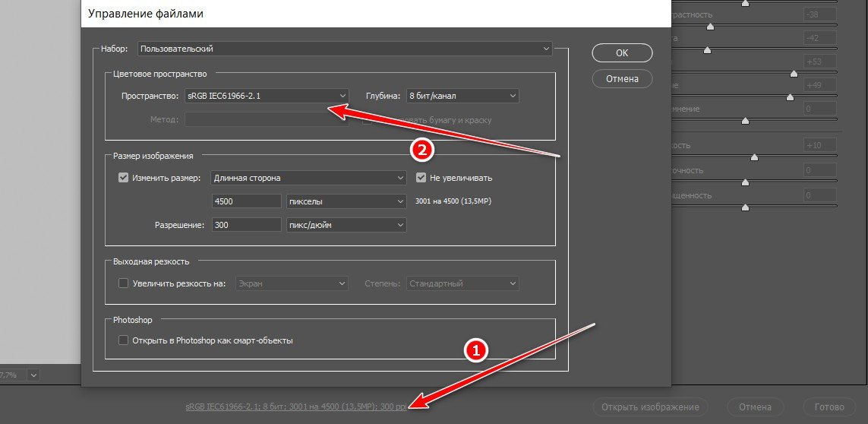Open the Глубина bit depth dropdown
The width and height of the screenshot is (868, 424).
pos(462,96)
